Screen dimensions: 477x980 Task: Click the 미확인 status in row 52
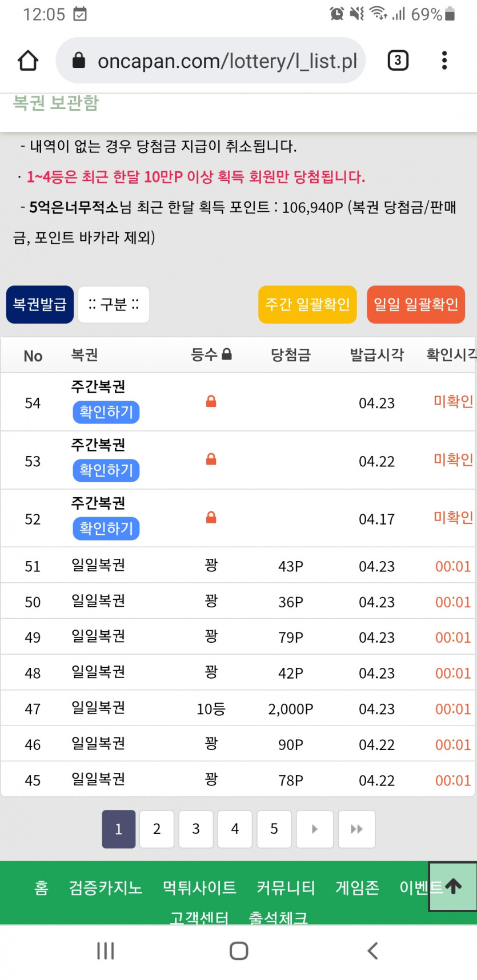click(x=454, y=518)
